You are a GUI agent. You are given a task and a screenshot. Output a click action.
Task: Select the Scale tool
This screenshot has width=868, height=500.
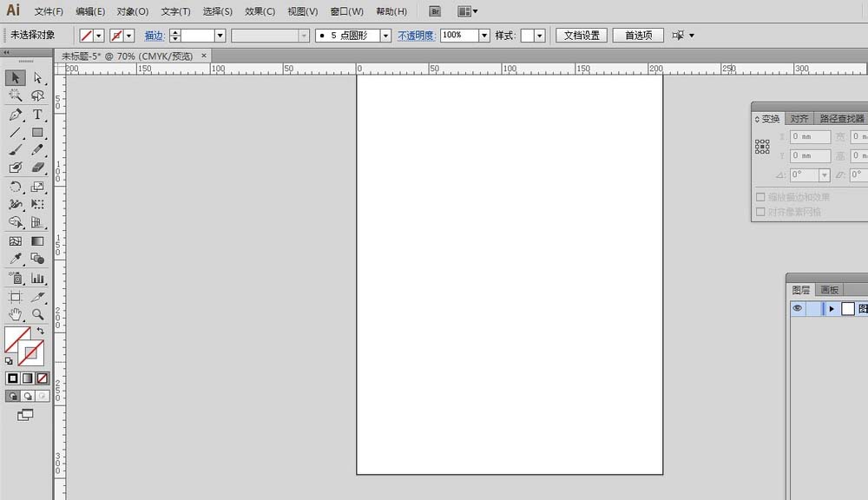point(37,187)
